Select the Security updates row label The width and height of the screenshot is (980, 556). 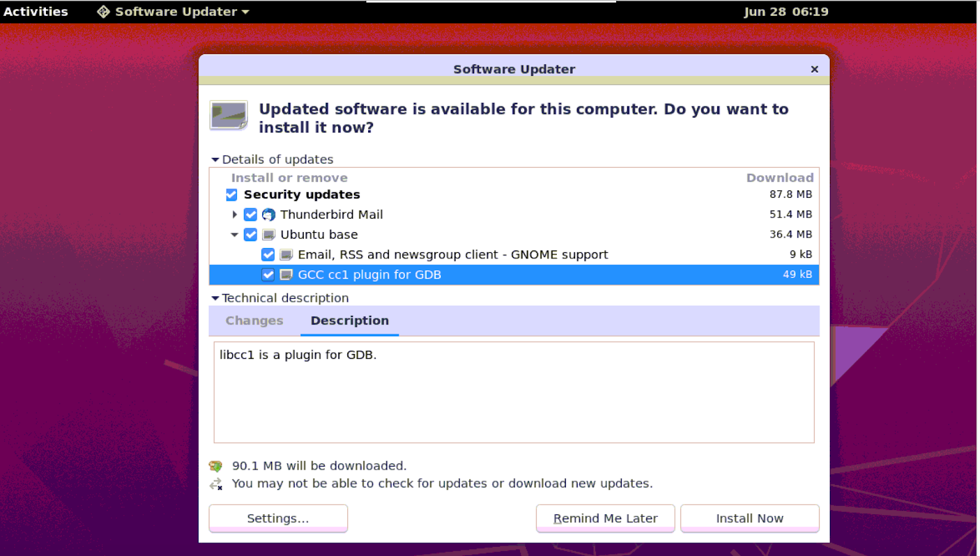point(302,195)
